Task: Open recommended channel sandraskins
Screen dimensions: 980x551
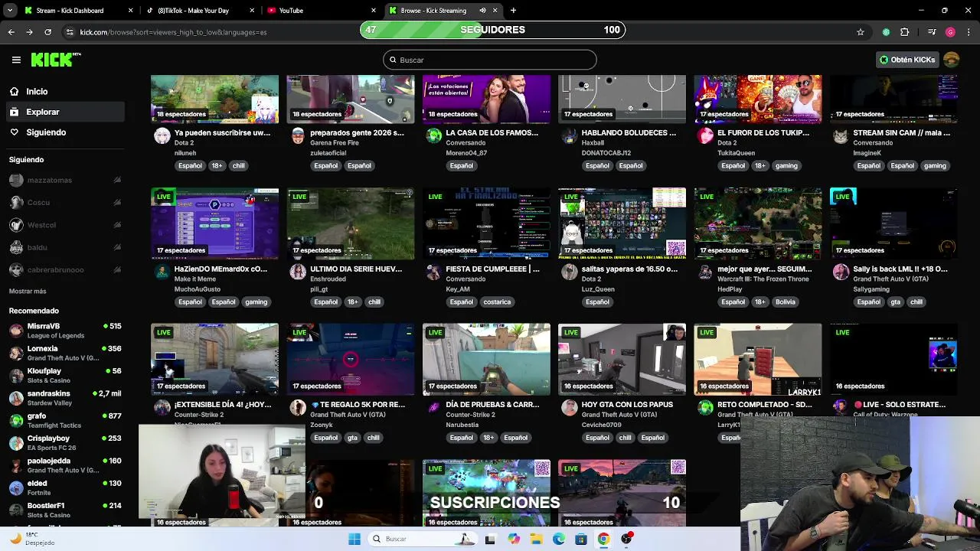Action: click(x=64, y=398)
